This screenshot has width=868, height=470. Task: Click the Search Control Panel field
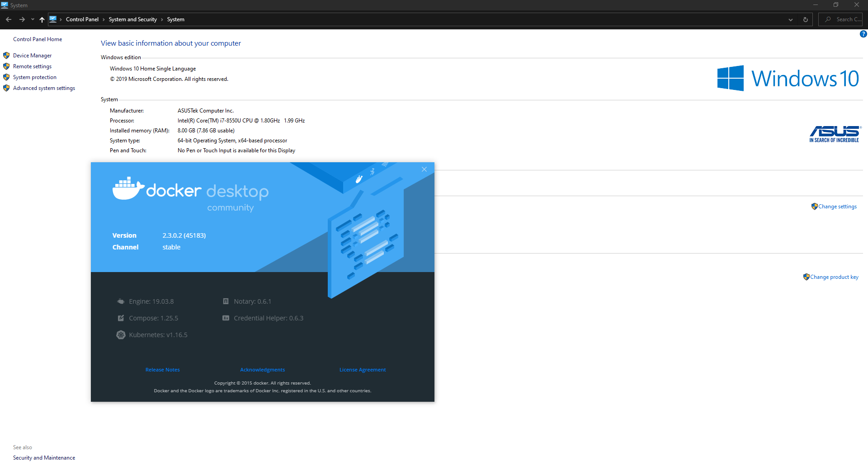coord(840,19)
